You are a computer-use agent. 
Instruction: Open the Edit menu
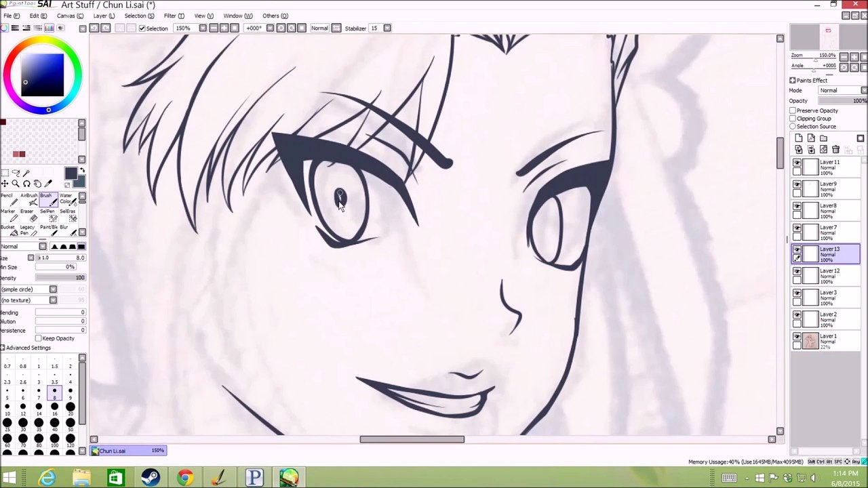(38, 16)
